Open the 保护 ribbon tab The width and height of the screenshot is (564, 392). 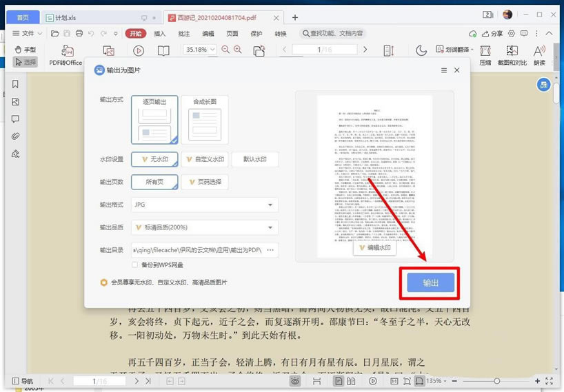pos(256,34)
